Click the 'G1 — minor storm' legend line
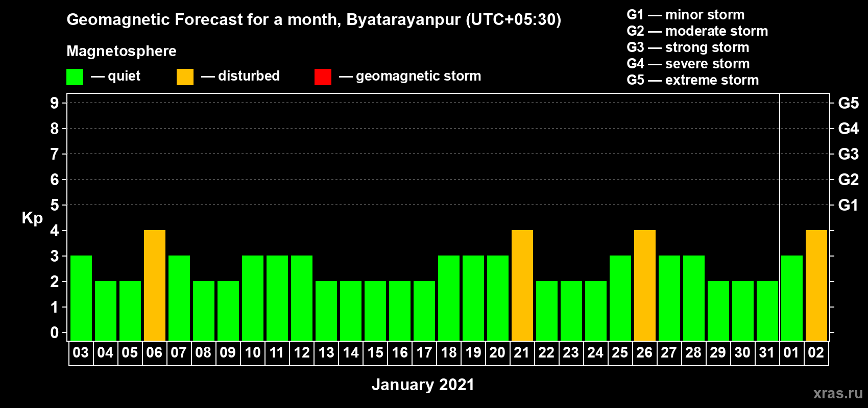 [686, 15]
